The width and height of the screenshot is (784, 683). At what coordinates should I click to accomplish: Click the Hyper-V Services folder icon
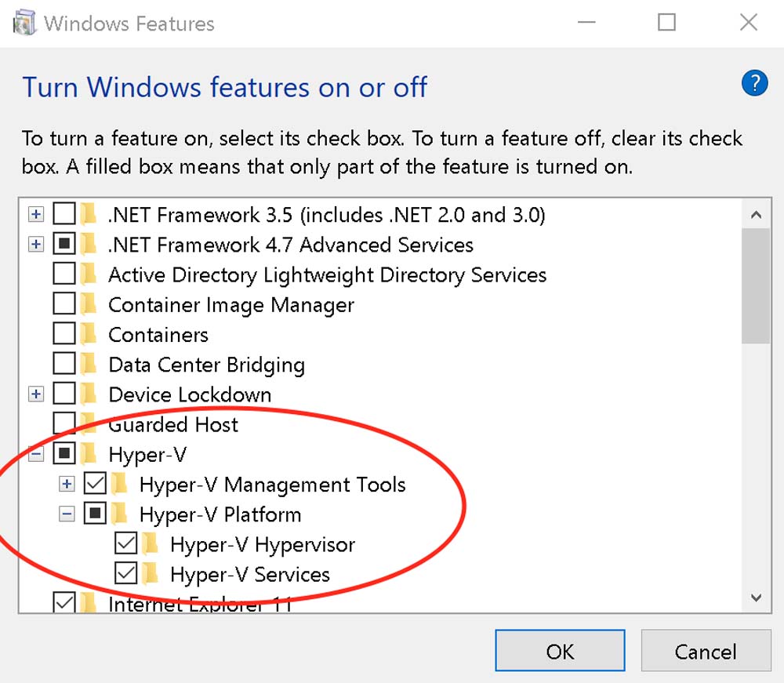(150, 574)
